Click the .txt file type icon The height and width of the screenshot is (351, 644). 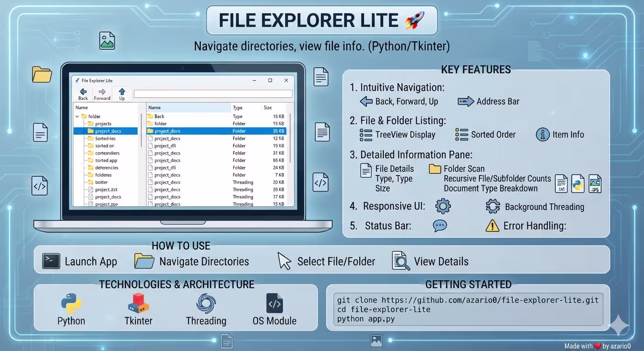click(561, 184)
